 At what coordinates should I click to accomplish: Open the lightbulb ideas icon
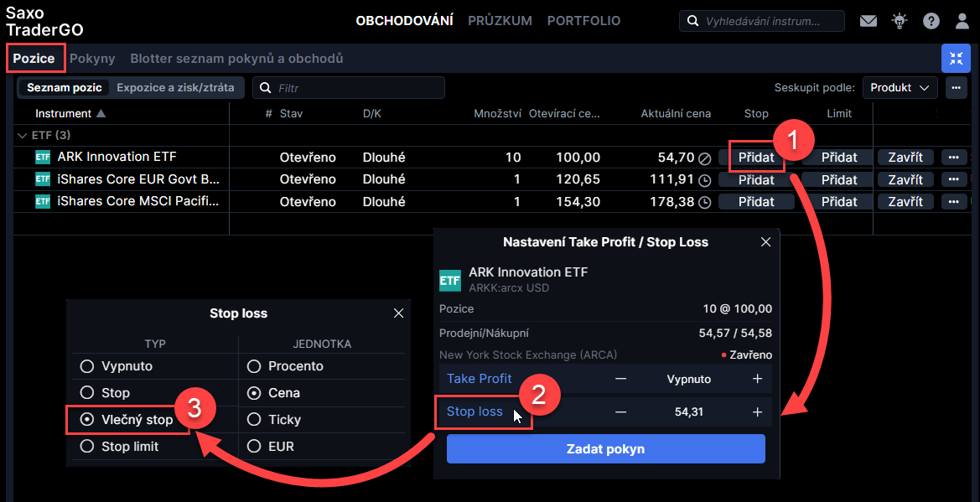pyautogui.click(x=900, y=21)
